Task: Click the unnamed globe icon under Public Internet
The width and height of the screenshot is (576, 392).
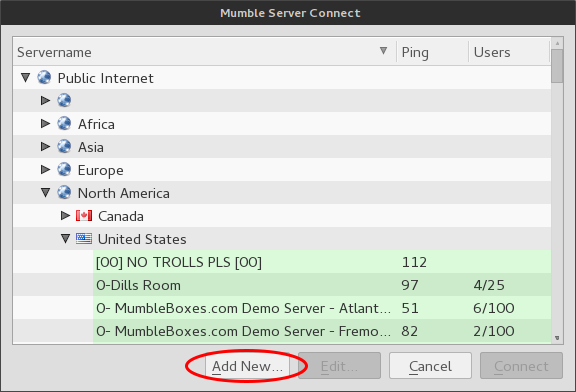Action: pyautogui.click(x=64, y=100)
